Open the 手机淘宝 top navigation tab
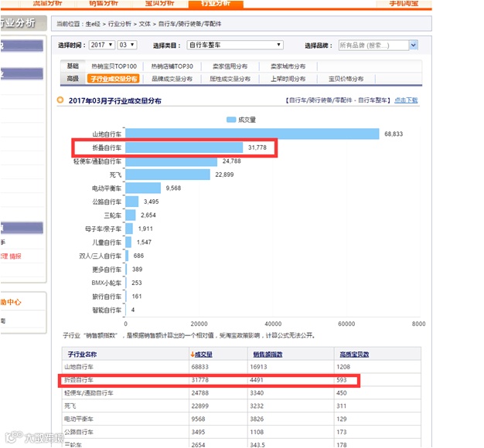 pos(404,4)
